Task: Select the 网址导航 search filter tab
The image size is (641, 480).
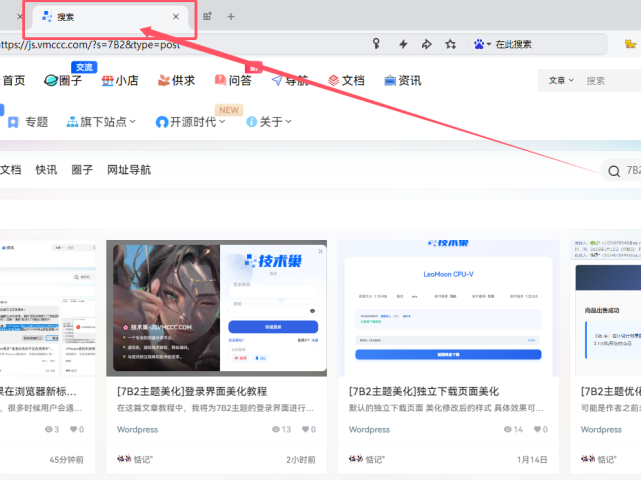Action: 129,170
